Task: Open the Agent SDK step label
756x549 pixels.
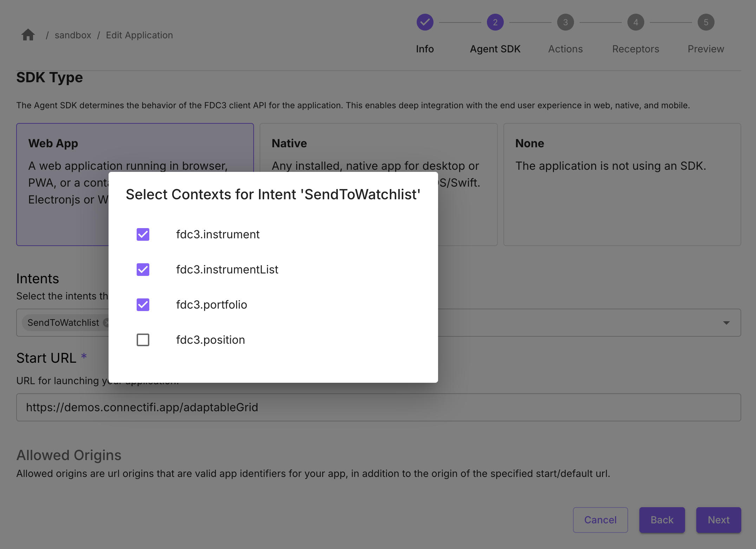Action: pyautogui.click(x=495, y=49)
